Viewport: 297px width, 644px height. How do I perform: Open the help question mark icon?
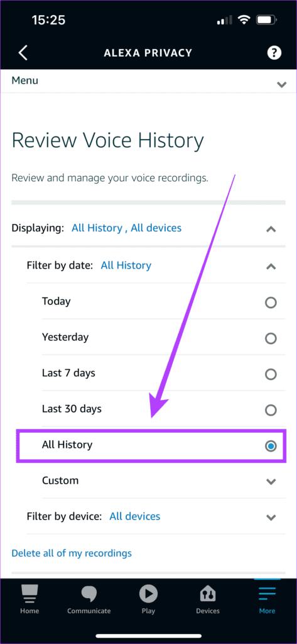(x=274, y=53)
